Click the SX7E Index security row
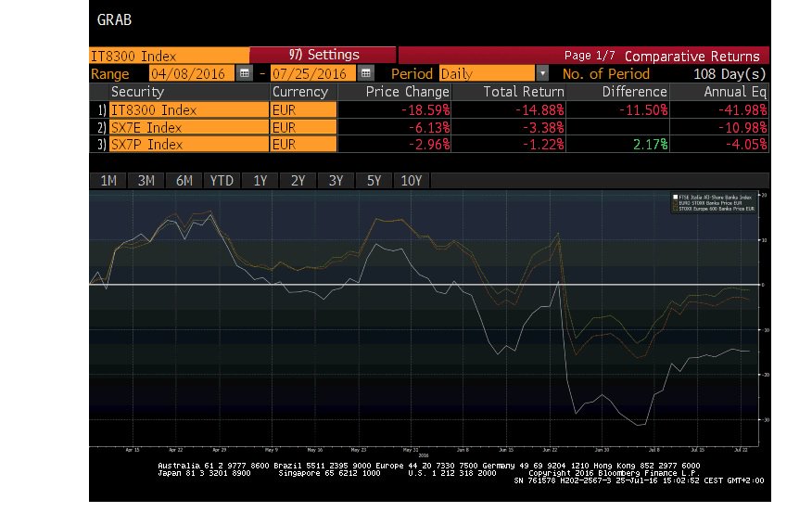Image resolution: width=812 pixels, height=512 pixels. (x=189, y=127)
